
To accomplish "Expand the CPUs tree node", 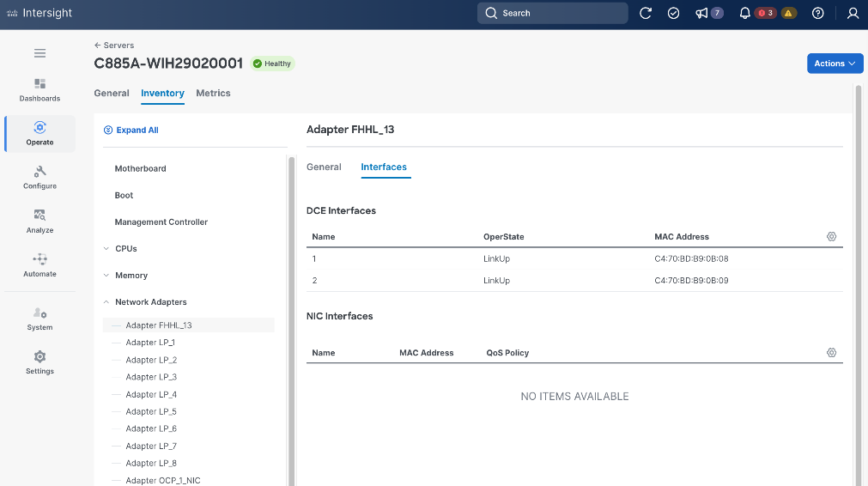I will click(x=106, y=249).
